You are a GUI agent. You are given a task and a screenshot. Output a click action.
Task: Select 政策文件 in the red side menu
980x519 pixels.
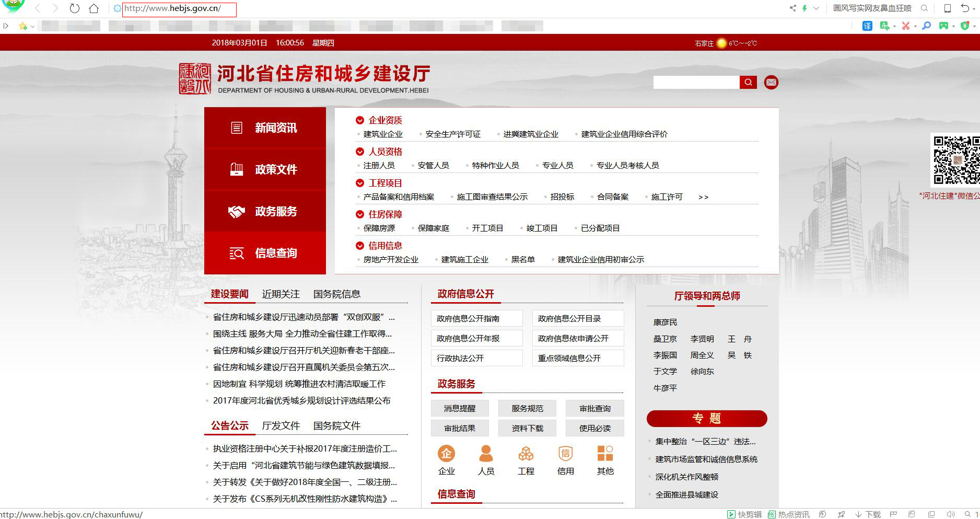(265, 169)
